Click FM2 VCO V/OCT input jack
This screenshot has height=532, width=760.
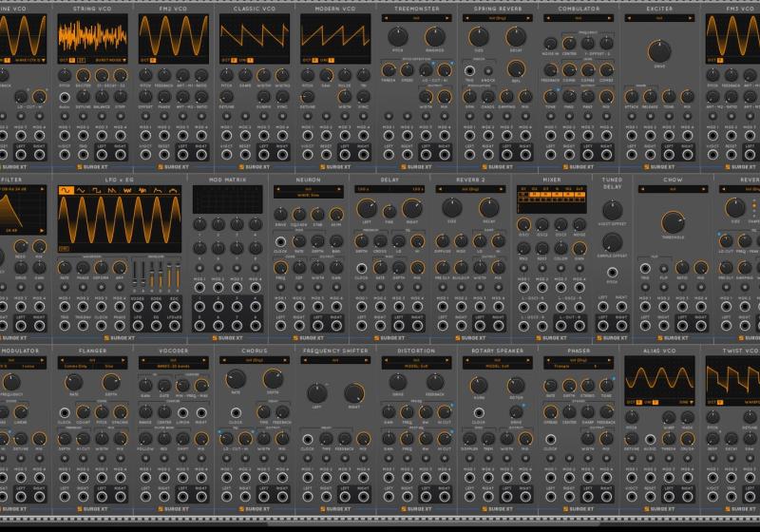(x=145, y=155)
